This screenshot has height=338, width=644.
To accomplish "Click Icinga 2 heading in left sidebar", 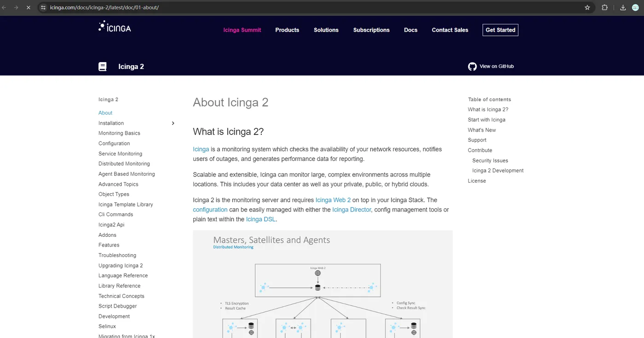I will tap(108, 99).
